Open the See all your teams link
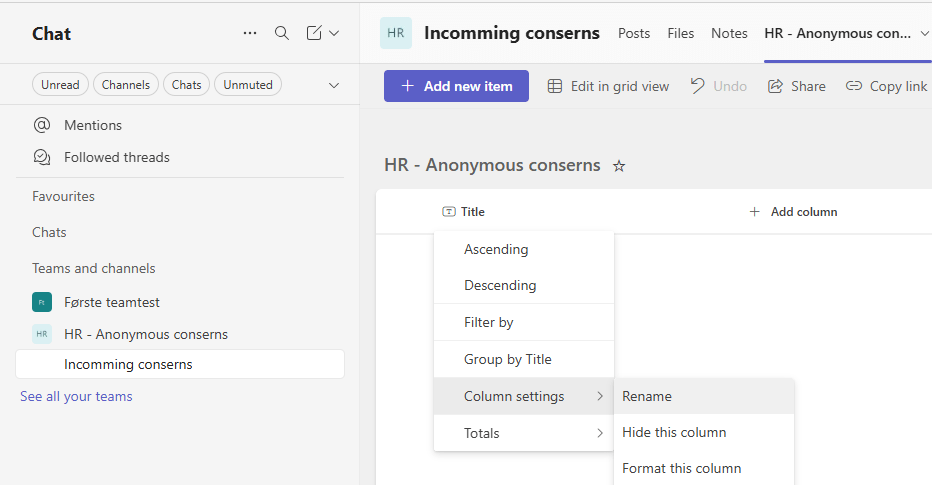 pos(76,396)
